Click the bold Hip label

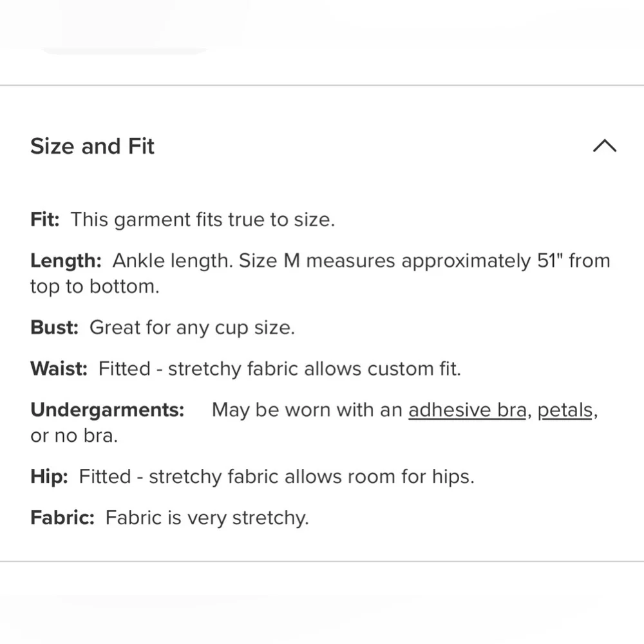point(49,477)
